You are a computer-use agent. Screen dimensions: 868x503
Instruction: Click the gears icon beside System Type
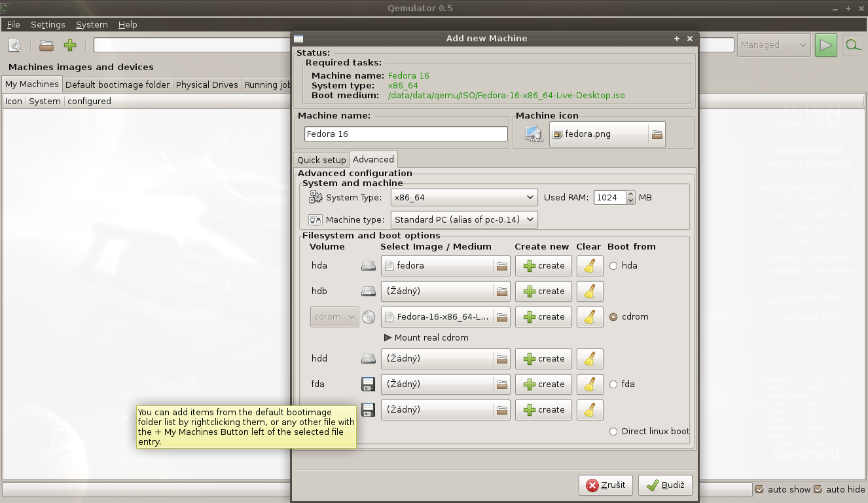[x=316, y=197]
